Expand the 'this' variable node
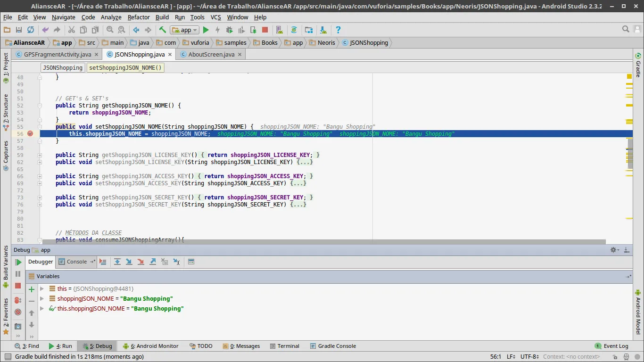 [x=42, y=288]
